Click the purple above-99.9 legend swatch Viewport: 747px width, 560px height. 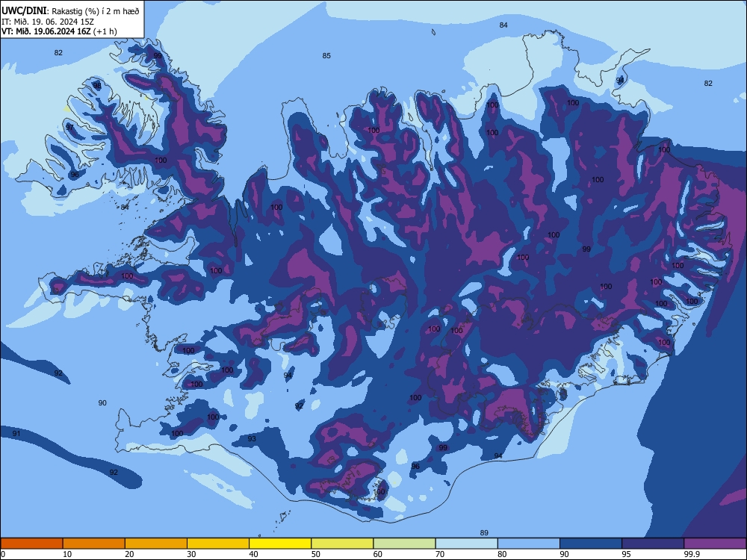(x=715, y=544)
